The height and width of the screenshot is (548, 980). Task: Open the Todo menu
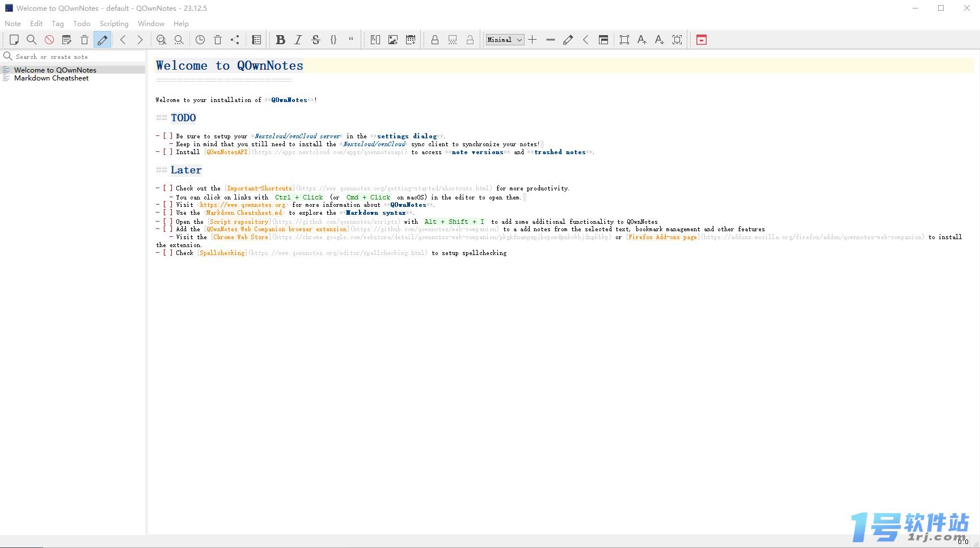[x=82, y=24]
